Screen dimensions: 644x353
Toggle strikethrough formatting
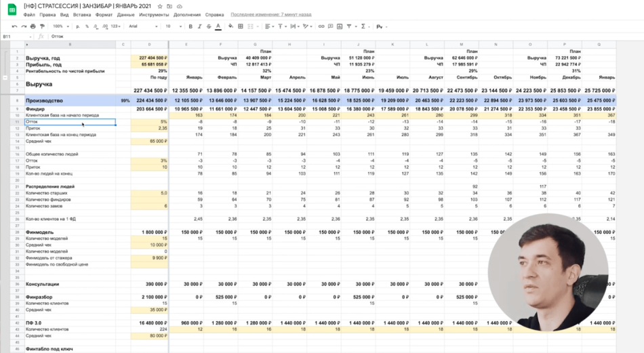click(208, 26)
